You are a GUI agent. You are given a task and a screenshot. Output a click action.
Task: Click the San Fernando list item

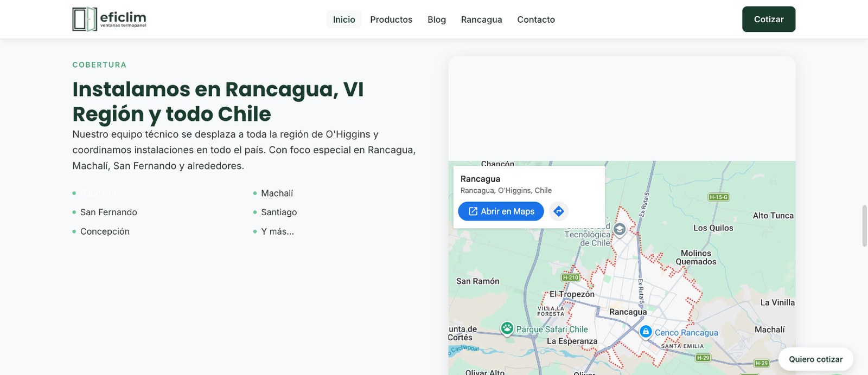108,212
